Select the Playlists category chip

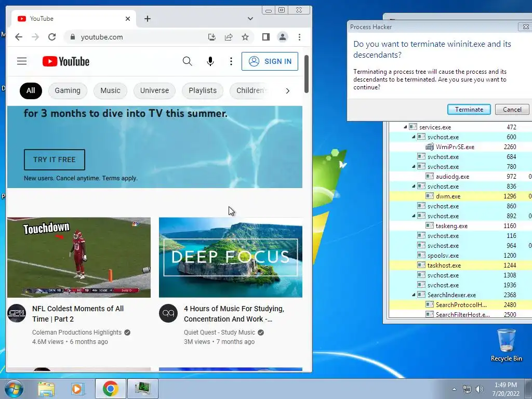[x=203, y=90]
